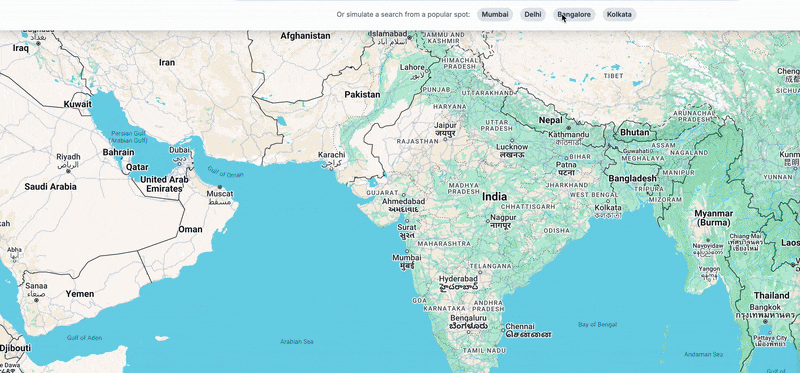Click the Chennai city marker circle
Viewport: 800px width, 373px height.
coord(504,329)
